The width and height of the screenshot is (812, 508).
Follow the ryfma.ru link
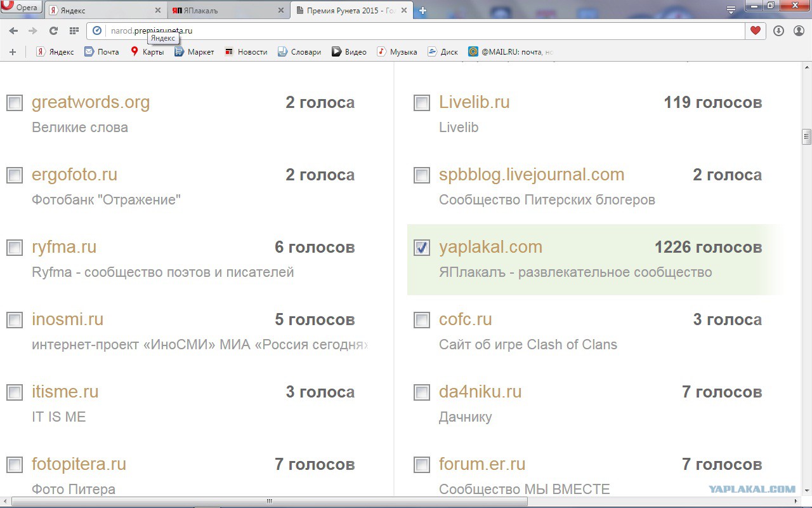[x=64, y=247]
